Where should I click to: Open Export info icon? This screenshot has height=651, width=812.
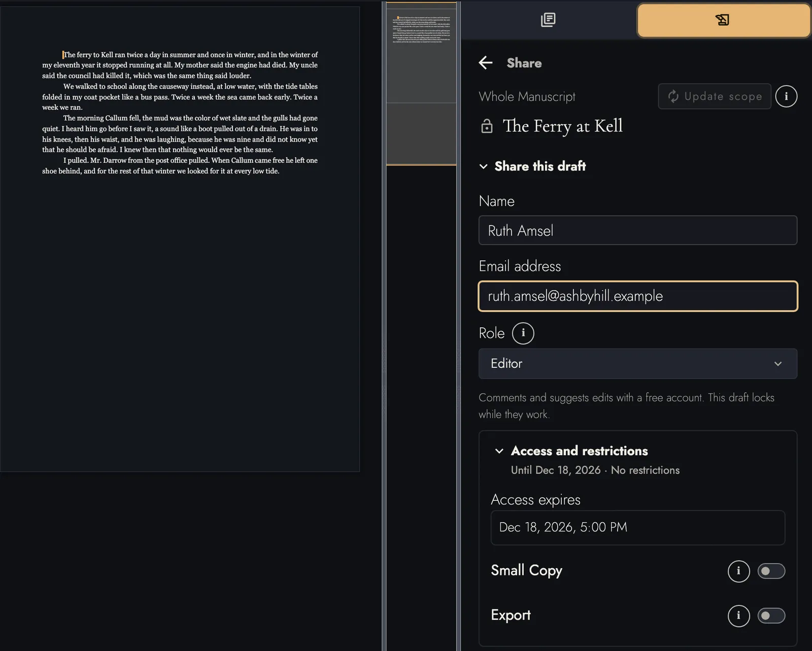pyautogui.click(x=738, y=616)
